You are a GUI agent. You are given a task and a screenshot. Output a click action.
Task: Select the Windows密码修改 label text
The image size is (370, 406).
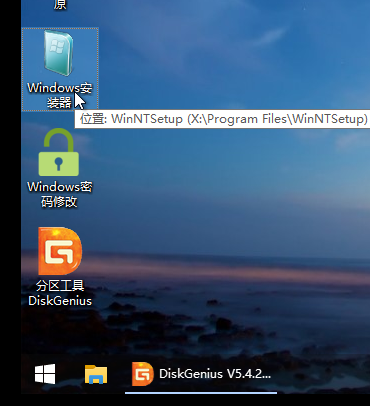click(60, 194)
